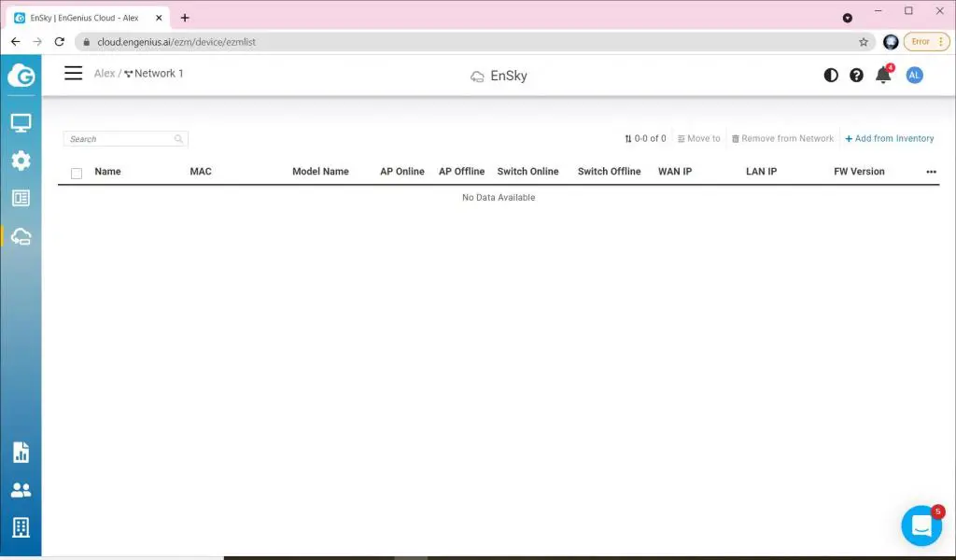Screen dimensions: 956x560
Task: Sort by the Switch Offline column header
Action: click(x=609, y=172)
